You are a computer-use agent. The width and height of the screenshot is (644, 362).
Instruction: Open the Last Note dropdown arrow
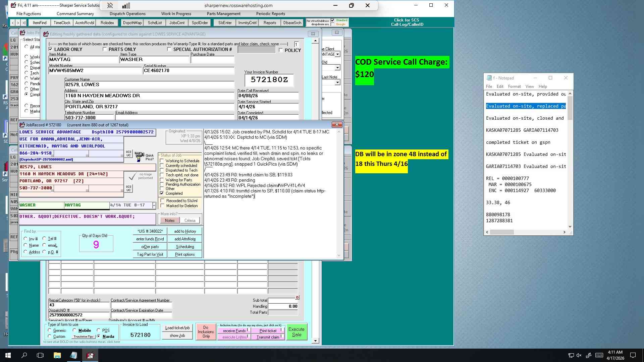(x=337, y=82)
